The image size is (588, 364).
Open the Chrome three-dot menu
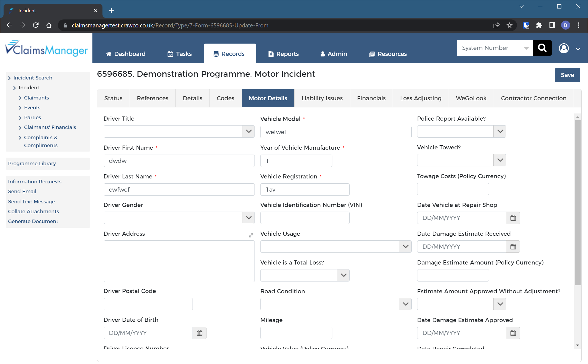point(579,25)
